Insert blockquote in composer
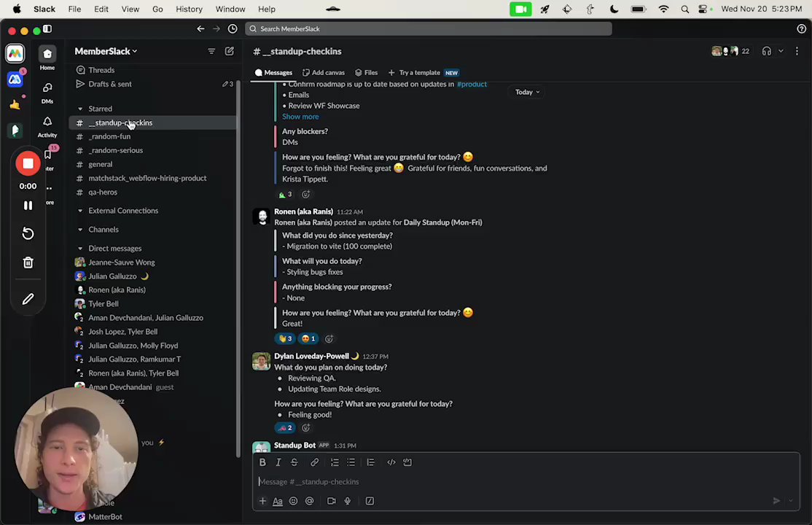This screenshot has height=525, width=812. 371,462
